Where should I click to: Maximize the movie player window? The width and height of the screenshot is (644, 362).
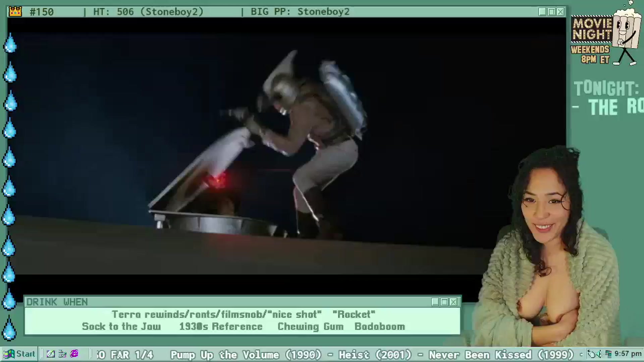[551, 12]
